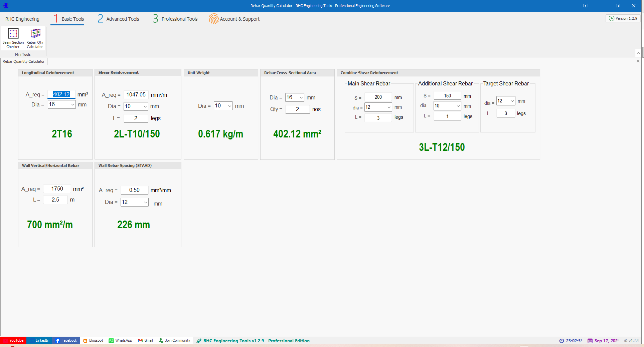Viewport: 644px width, 347px height.
Task: Expand the Unit Weight Dia dropdown
Action: point(229,106)
